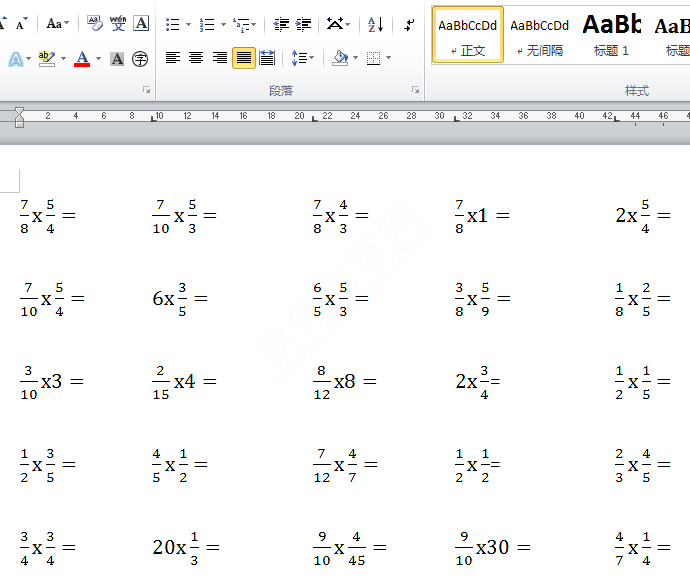690x585 pixels.
Task: Toggle Character Shading on selected text
Action: (117, 59)
